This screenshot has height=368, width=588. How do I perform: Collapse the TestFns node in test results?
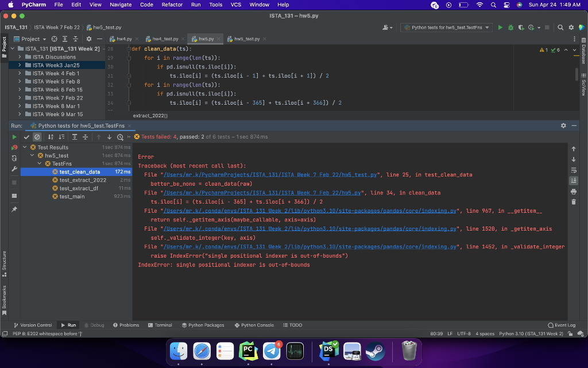40,164
